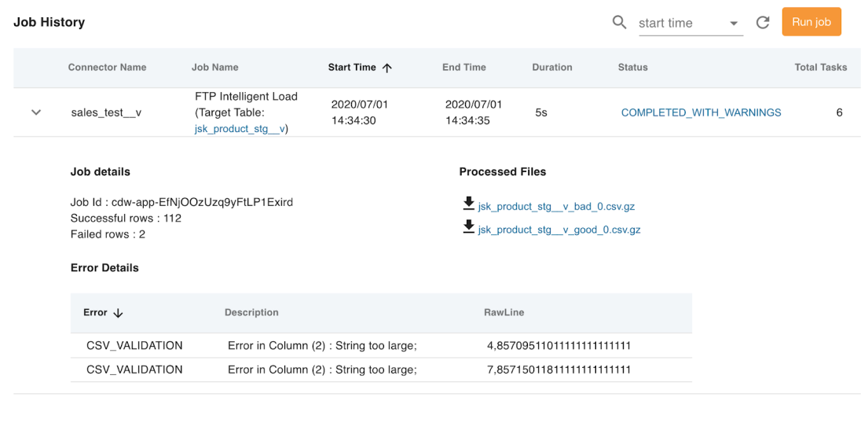The width and height of the screenshot is (868, 423).
Task: Open the COMPLETED_WITH_WARNINGS status link
Action: (701, 112)
